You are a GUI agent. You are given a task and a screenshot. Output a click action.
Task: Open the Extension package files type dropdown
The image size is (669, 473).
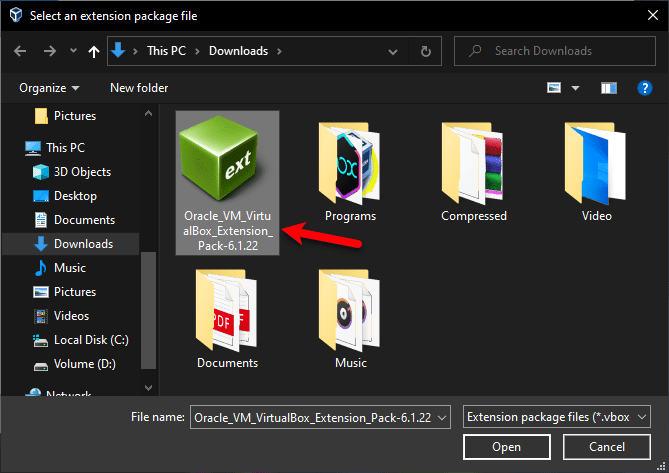(x=556, y=417)
